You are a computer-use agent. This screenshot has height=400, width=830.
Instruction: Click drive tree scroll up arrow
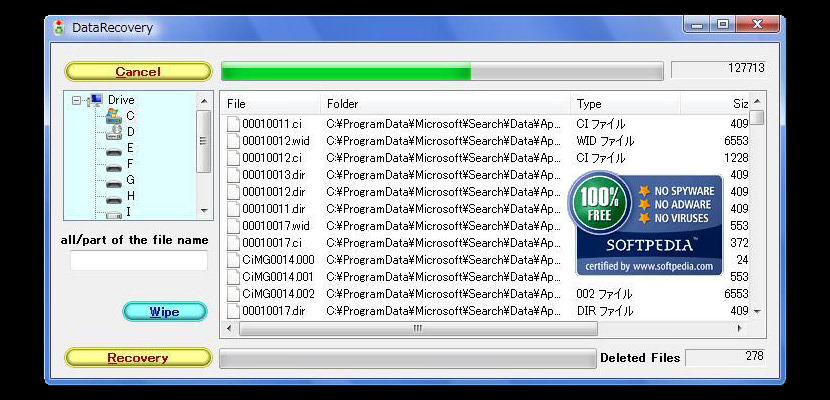(204, 101)
